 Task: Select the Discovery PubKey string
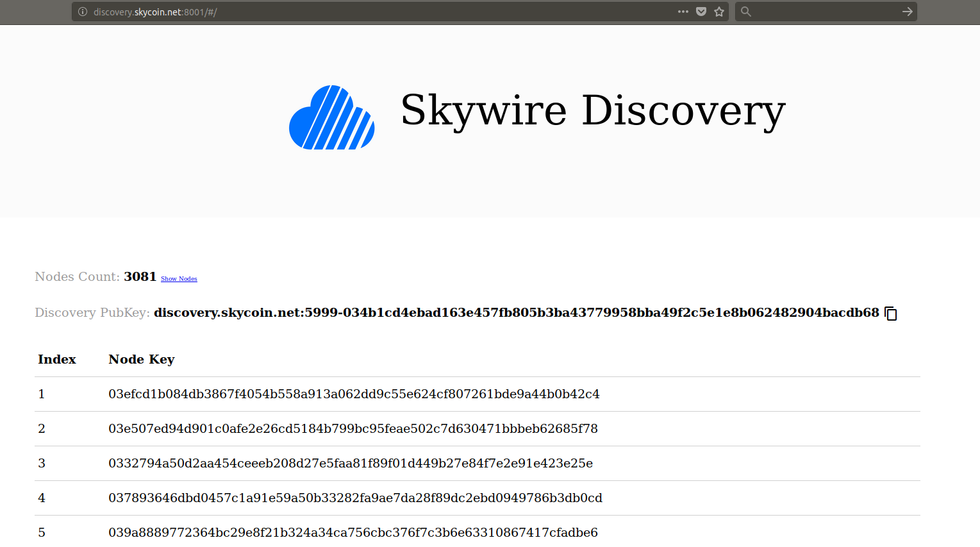tap(517, 312)
